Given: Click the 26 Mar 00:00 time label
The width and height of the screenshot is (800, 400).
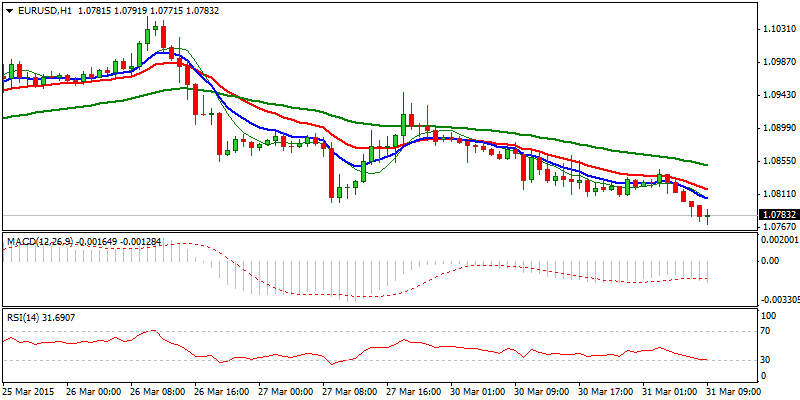Looking at the screenshot, I should tap(93, 390).
